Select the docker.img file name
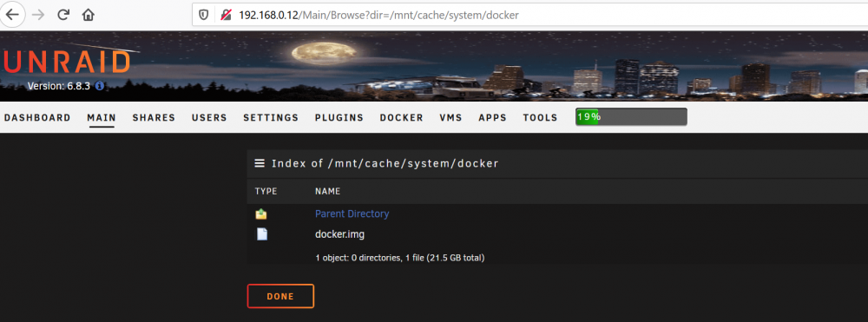The height and width of the screenshot is (322, 868). pyautogui.click(x=339, y=234)
